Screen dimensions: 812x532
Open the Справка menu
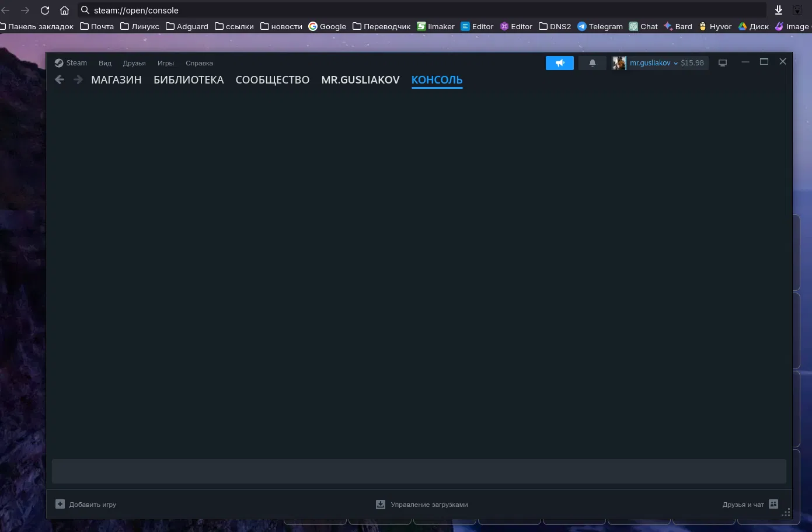point(199,63)
